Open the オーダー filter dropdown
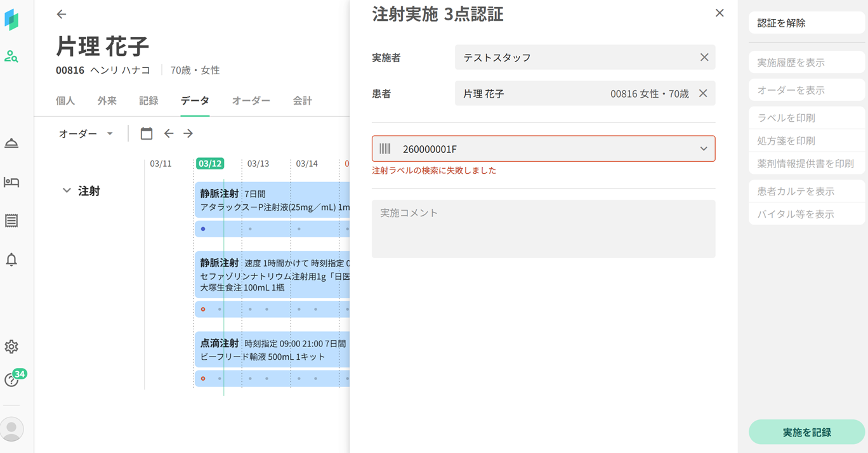The height and width of the screenshot is (453, 868). [86, 134]
